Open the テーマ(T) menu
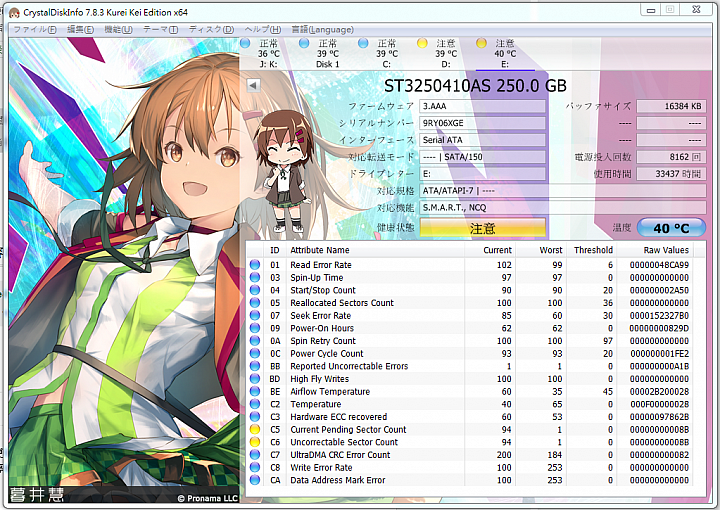Viewport: 720px width, 510px height. point(160,29)
